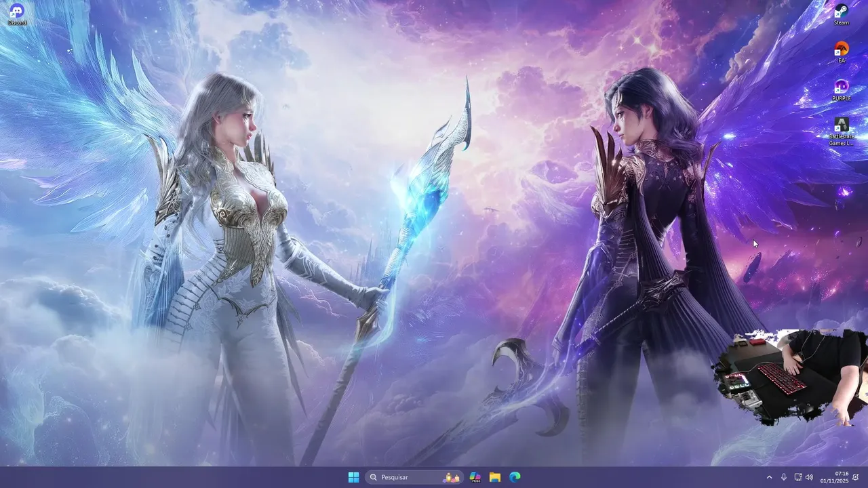The height and width of the screenshot is (488, 868).
Task: Click the webcam overlay thumbnail
Action: point(789,378)
